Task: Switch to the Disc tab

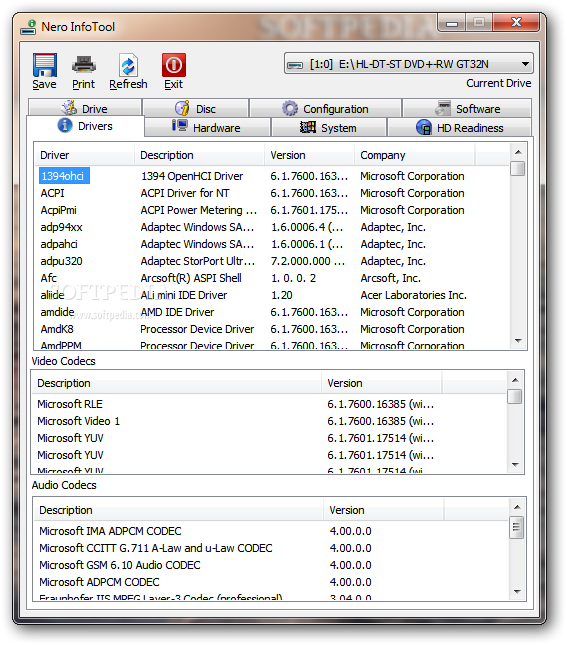Action: pyautogui.click(x=195, y=108)
